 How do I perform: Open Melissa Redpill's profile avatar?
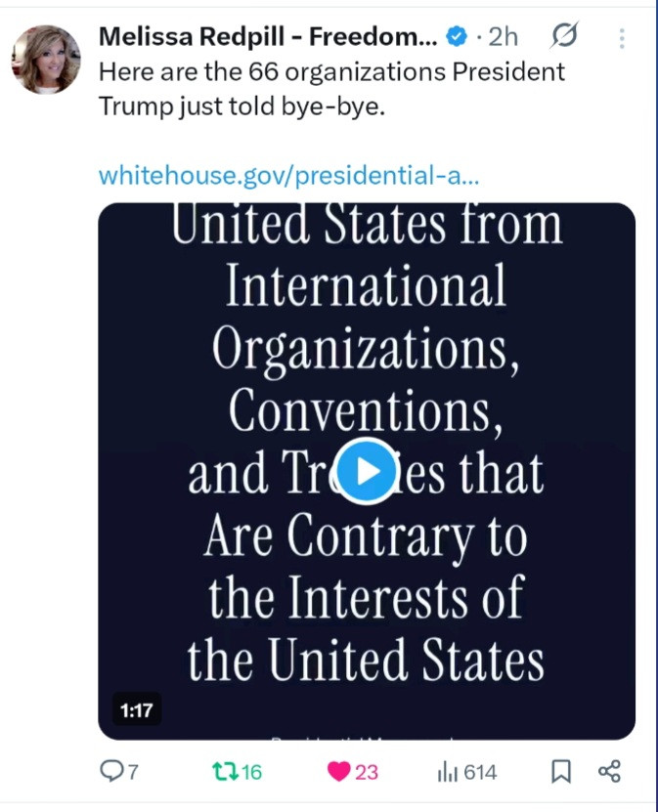(45, 59)
